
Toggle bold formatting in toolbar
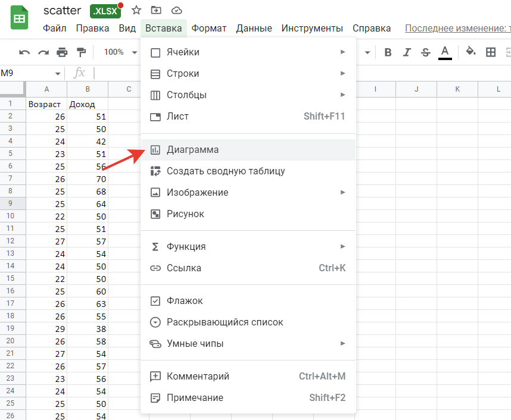(388, 52)
